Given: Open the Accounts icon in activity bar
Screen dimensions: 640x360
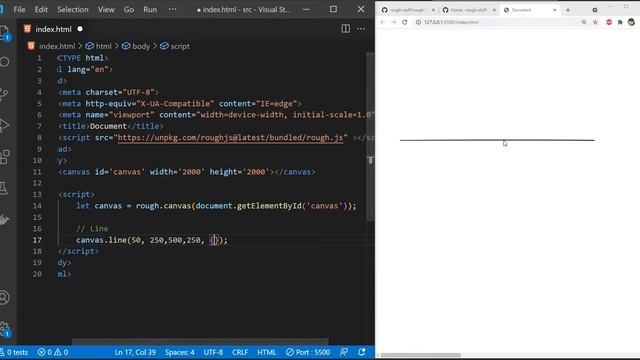Looking at the screenshot, I should tap(4, 297).
